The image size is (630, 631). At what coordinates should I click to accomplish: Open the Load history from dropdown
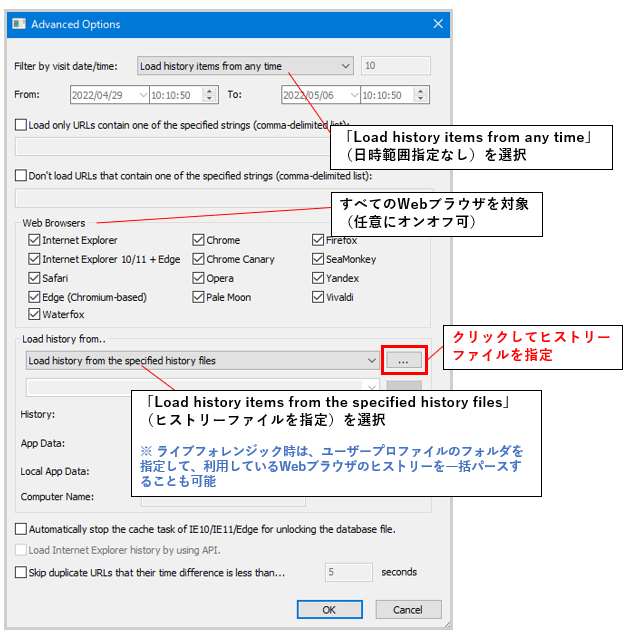tap(202, 361)
